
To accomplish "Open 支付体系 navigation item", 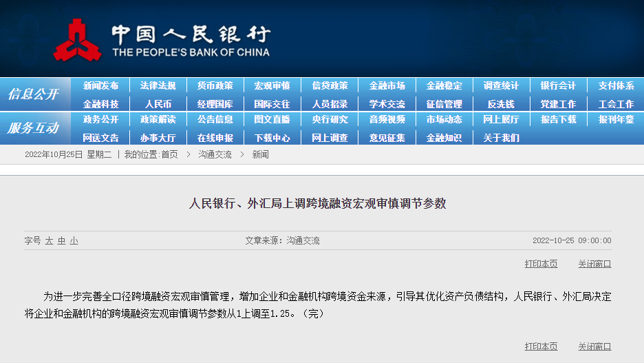I will pyautogui.click(x=616, y=85).
